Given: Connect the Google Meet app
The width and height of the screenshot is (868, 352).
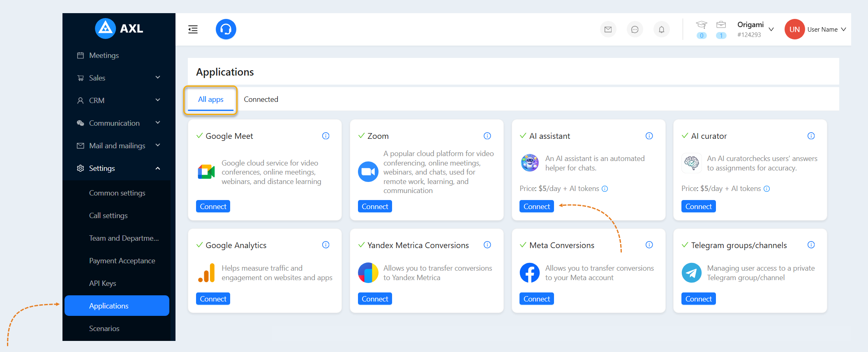Looking at the screenshot, I should 213,207.
